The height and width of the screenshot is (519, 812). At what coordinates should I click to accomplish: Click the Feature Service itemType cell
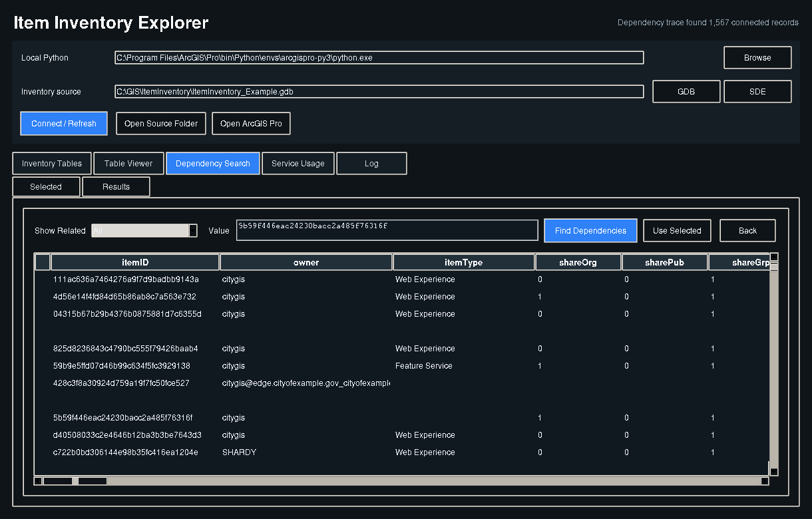424,366
